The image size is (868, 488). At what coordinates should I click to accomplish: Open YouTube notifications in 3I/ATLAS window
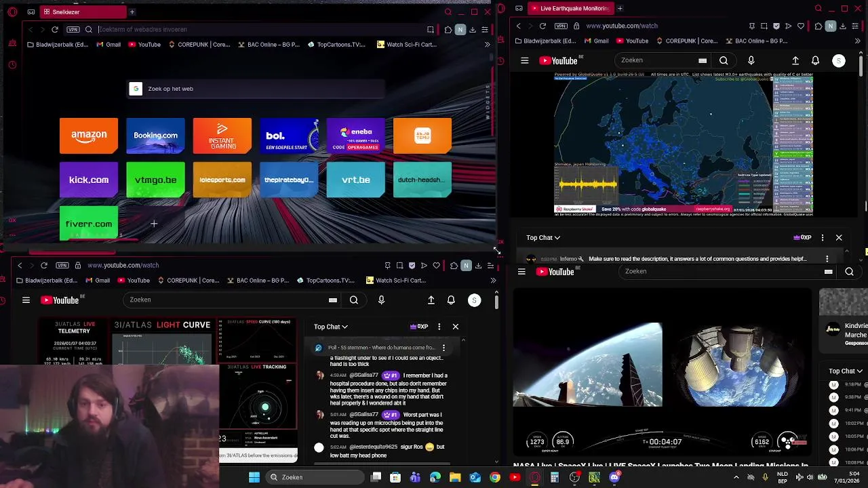(x=451, y=300)
